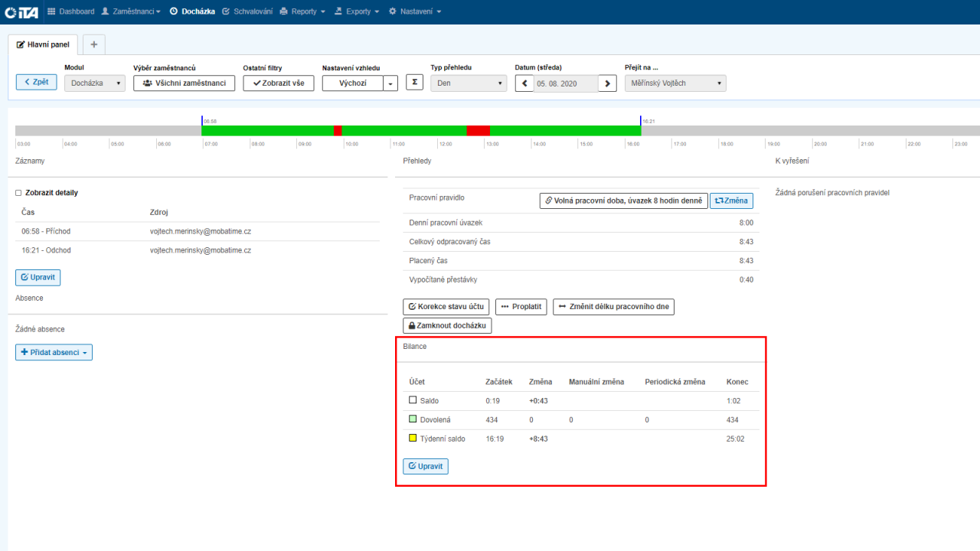Lock attendance with Zamknout docházku
The image size is (980, 551).
pyautogui.click(x=447, y=325)
